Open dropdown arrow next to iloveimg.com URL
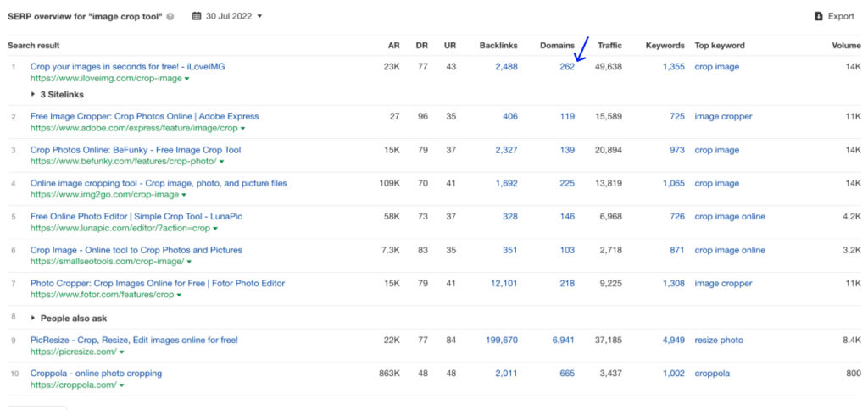 187,79
